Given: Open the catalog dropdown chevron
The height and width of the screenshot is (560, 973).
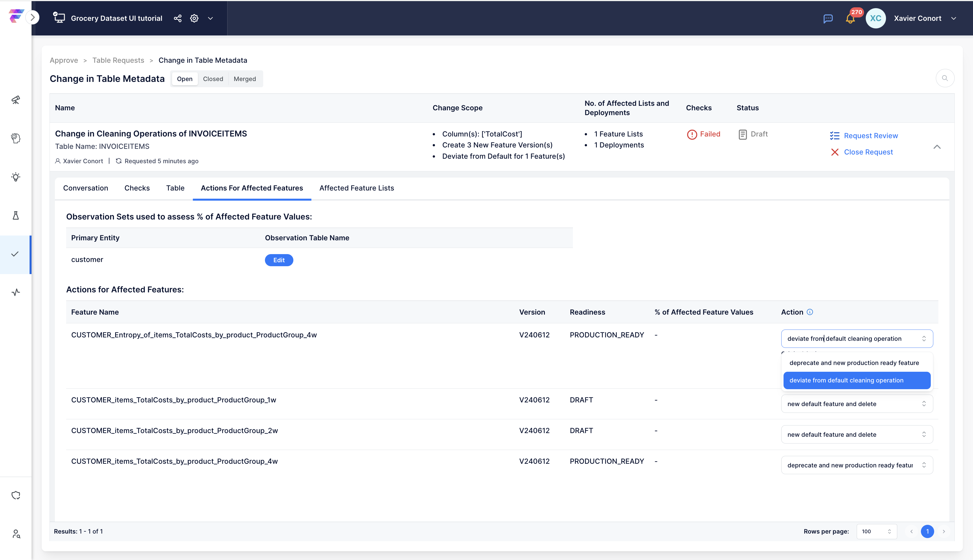Looking at the screenshot, I should (x=211, y=18).
